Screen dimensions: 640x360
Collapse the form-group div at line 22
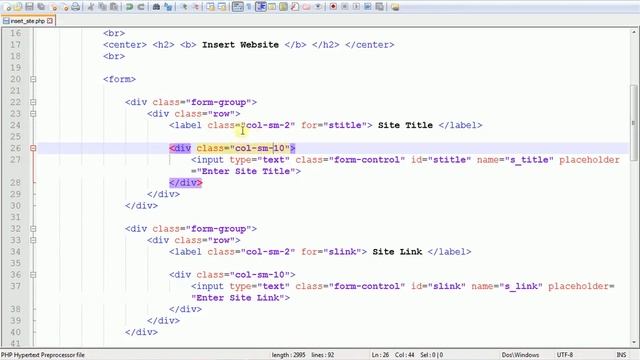(33, 102)
